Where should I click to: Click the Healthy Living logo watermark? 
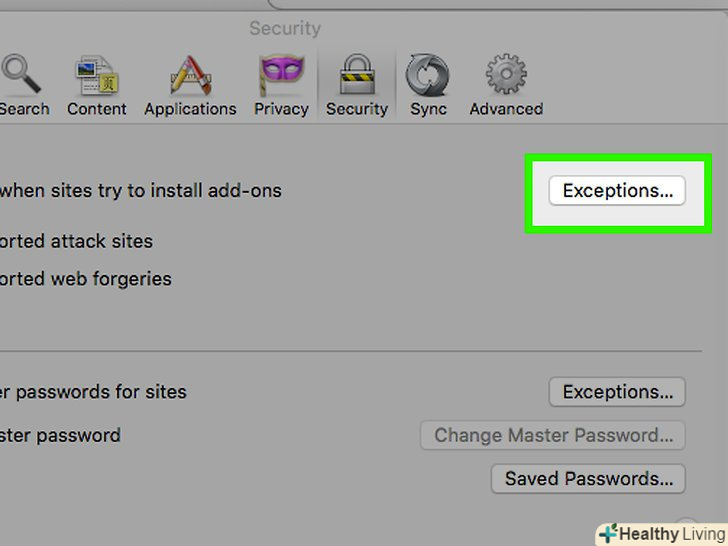(x=661, y=533)
